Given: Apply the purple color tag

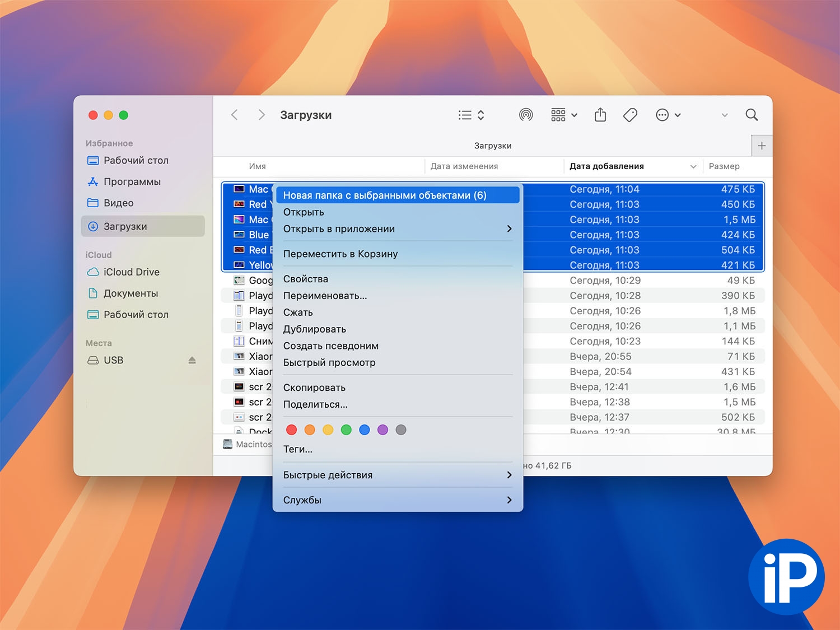Looking at the screenshot, I should point(382,430).
